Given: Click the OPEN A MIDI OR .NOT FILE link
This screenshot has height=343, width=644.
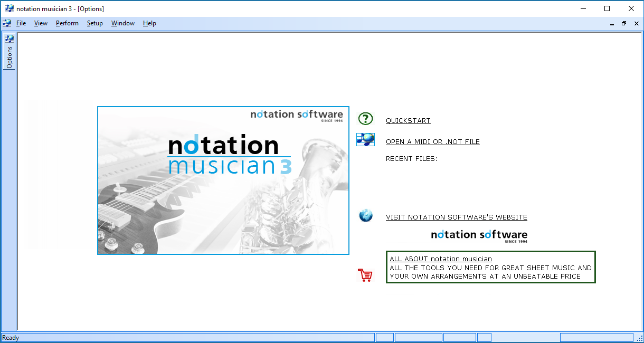Looking at the screenshot, I should [x=432, y=141].
